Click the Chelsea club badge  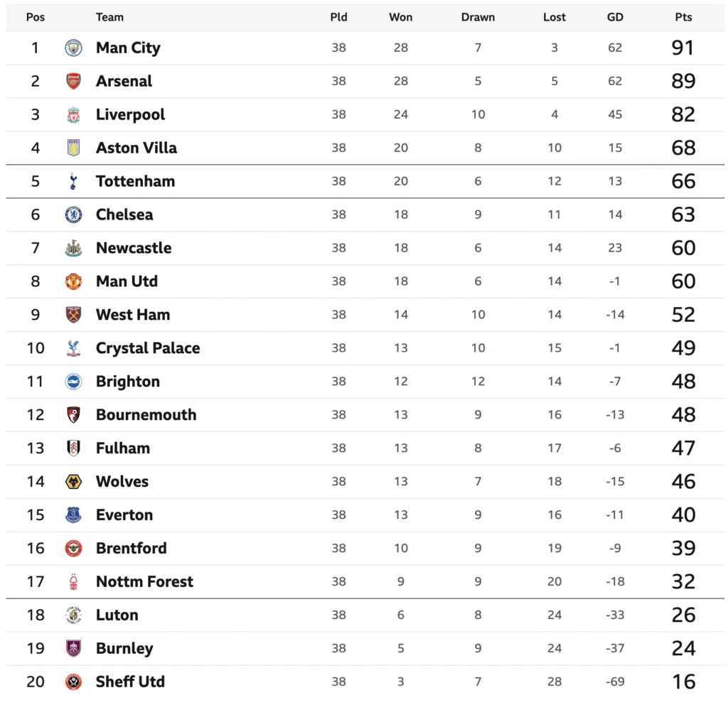pyautogui.click(x=73, y=215)
